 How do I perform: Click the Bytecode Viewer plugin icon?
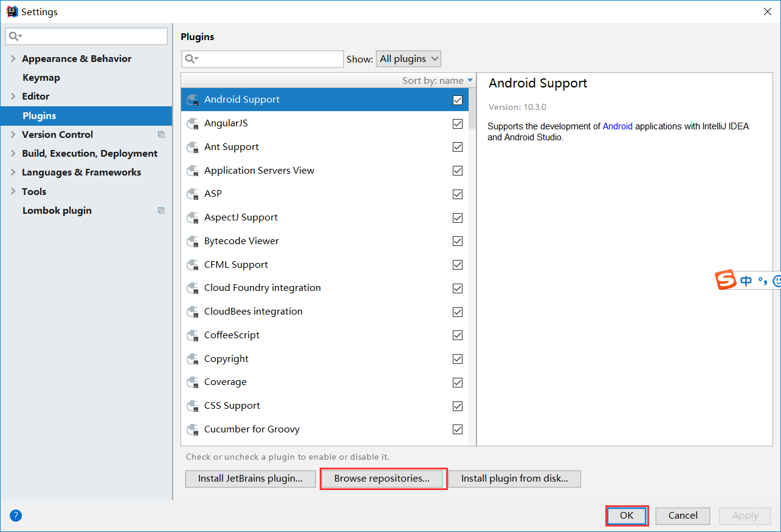pos(193,242)
